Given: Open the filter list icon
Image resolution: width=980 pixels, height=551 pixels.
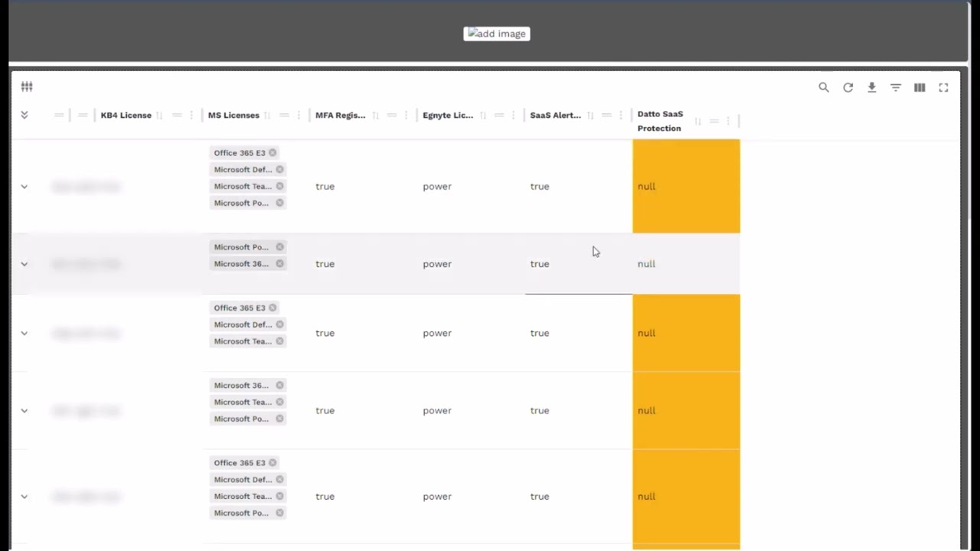Looking at the screenshot, I should coord(896,87).
